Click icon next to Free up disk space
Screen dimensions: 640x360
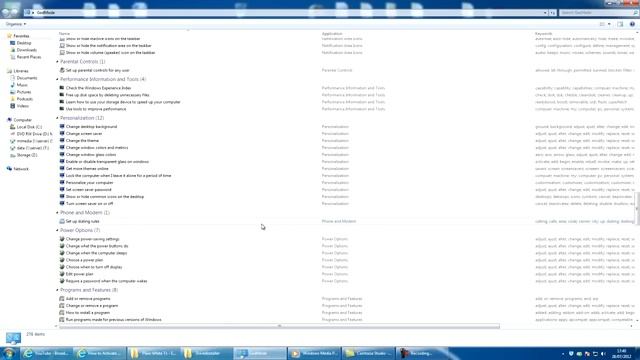click(62, 95)
